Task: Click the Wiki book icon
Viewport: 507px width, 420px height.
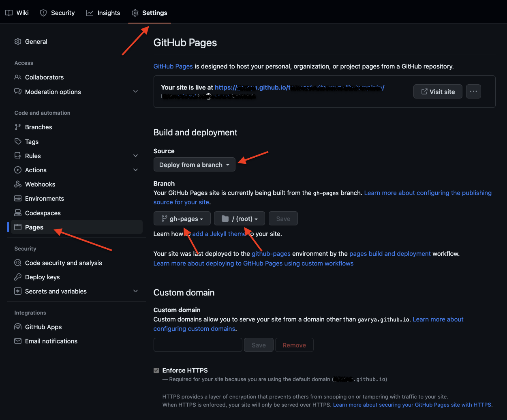Action: click(x=9, y=13)
